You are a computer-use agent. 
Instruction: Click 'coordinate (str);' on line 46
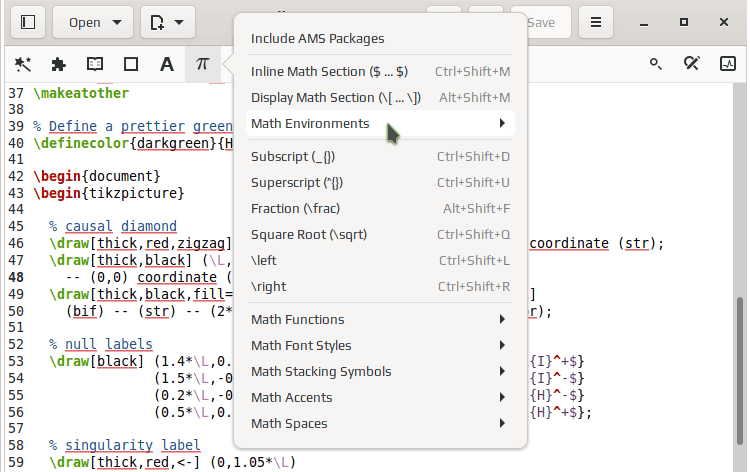596,243
